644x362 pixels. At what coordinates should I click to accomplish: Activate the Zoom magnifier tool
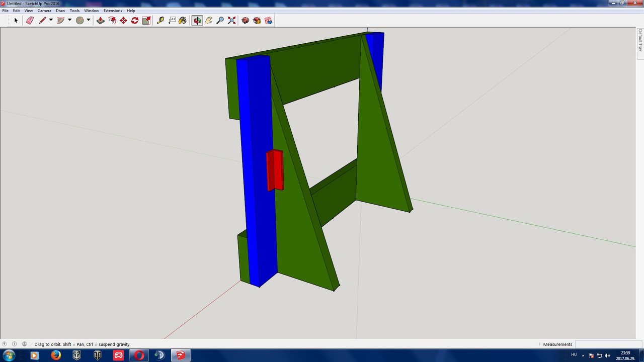pyautogui.click(x=220, y=21)
